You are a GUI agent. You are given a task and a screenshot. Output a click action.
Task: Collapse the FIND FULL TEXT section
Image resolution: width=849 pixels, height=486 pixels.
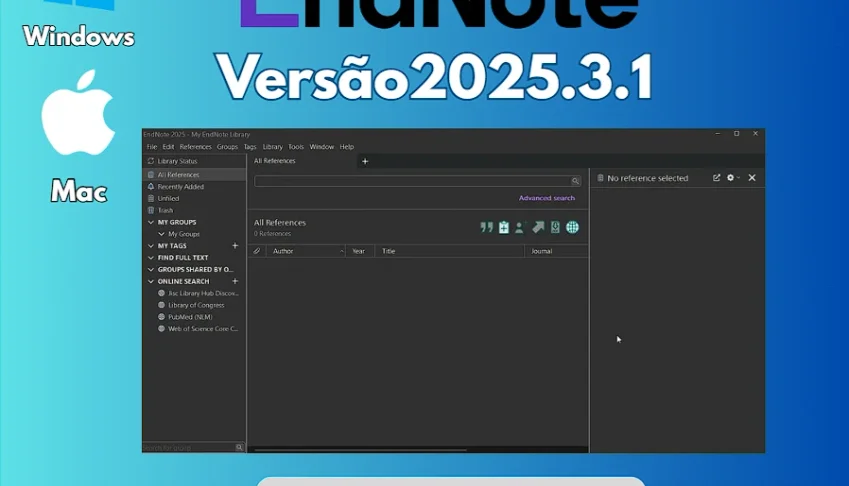point(151,258)
